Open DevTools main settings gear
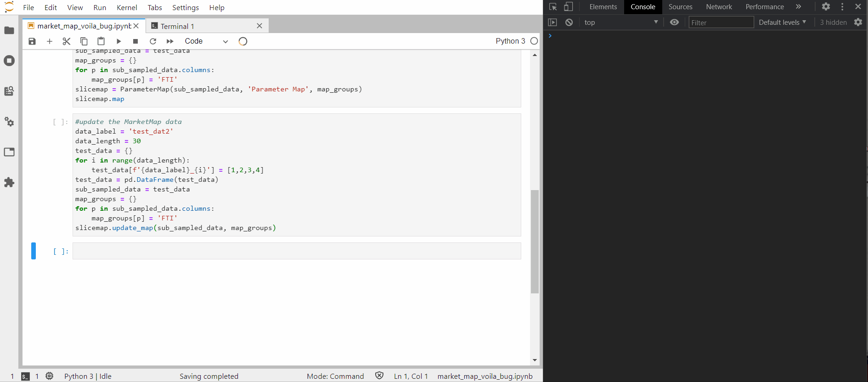 point(826,6)
